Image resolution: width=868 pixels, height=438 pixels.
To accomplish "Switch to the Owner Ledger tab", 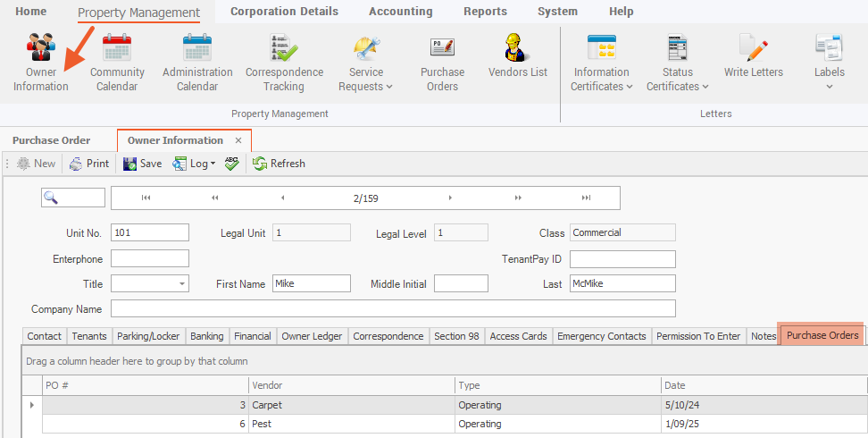I will click(x=312, y=336).
